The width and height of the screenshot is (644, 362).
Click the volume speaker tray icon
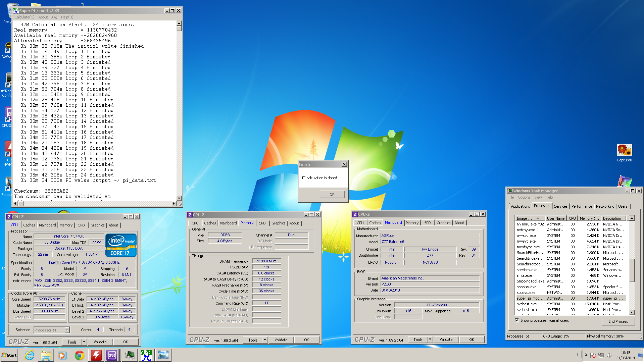609,355
